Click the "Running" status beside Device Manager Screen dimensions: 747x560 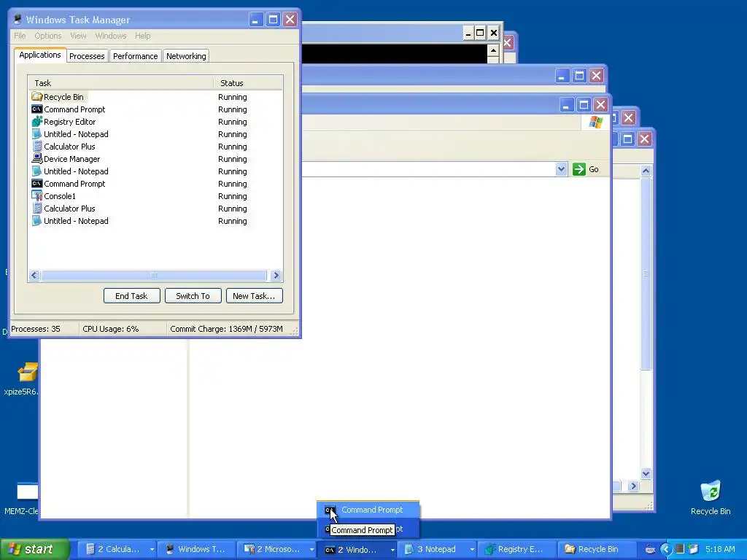pyautogui.click(x=233, y=158)
